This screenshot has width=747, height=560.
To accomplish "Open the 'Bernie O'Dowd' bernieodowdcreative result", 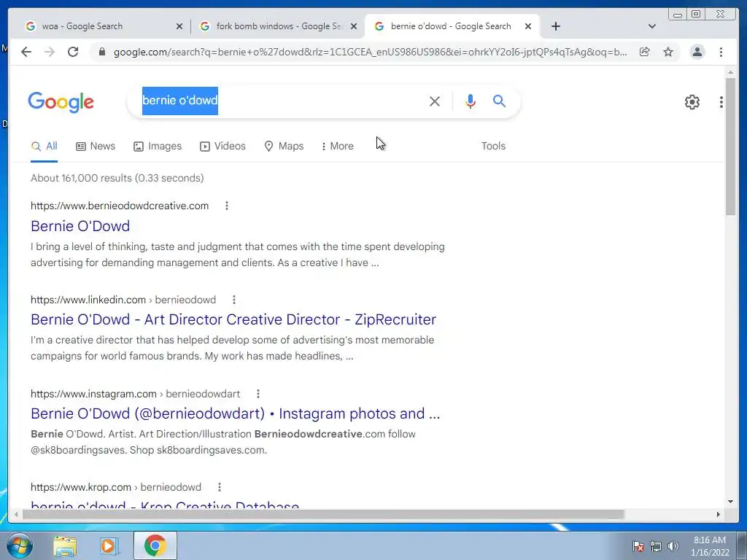I will coord(80,226).
